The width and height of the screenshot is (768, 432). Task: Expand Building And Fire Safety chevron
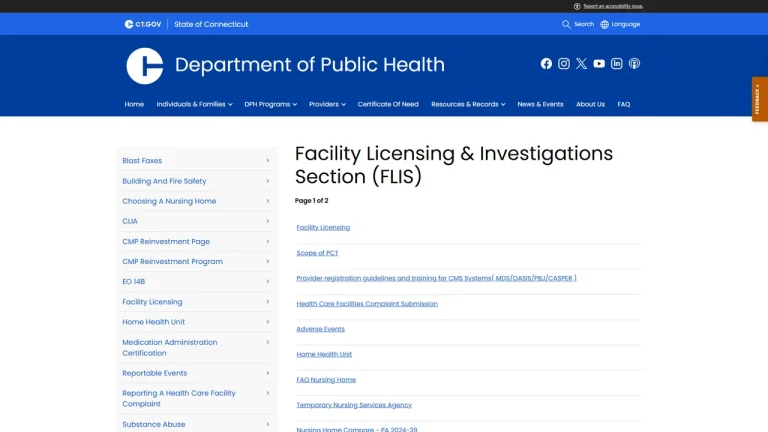tap(267, 181)
